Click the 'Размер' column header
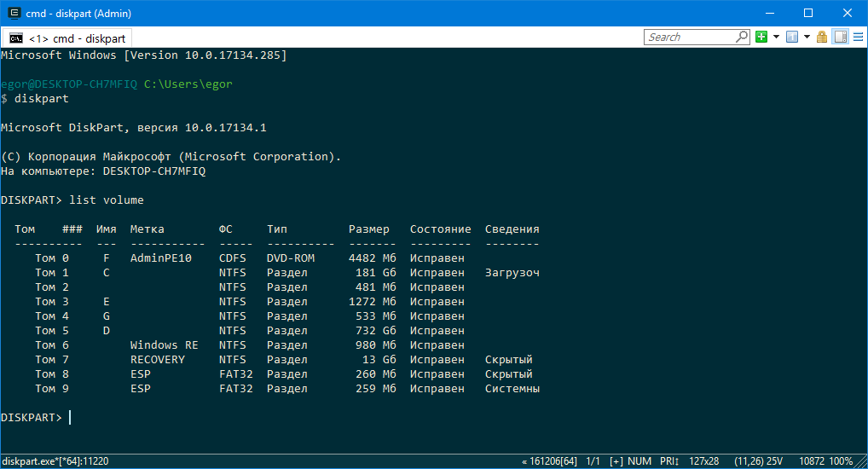 369,229
